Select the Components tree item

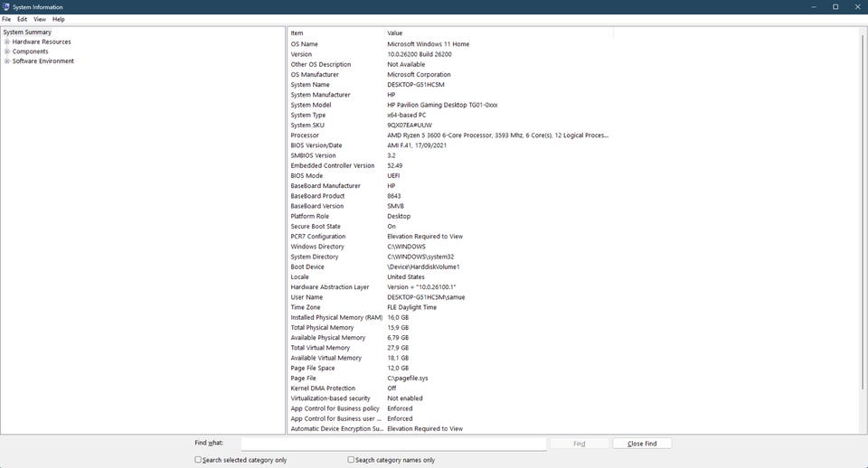[31, 51]
